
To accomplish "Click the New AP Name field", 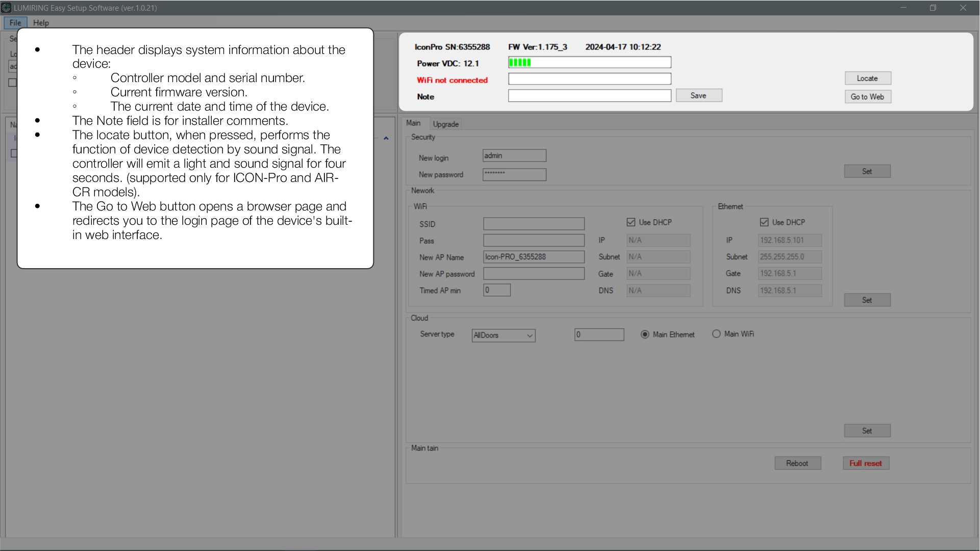I will coord(534,256).
